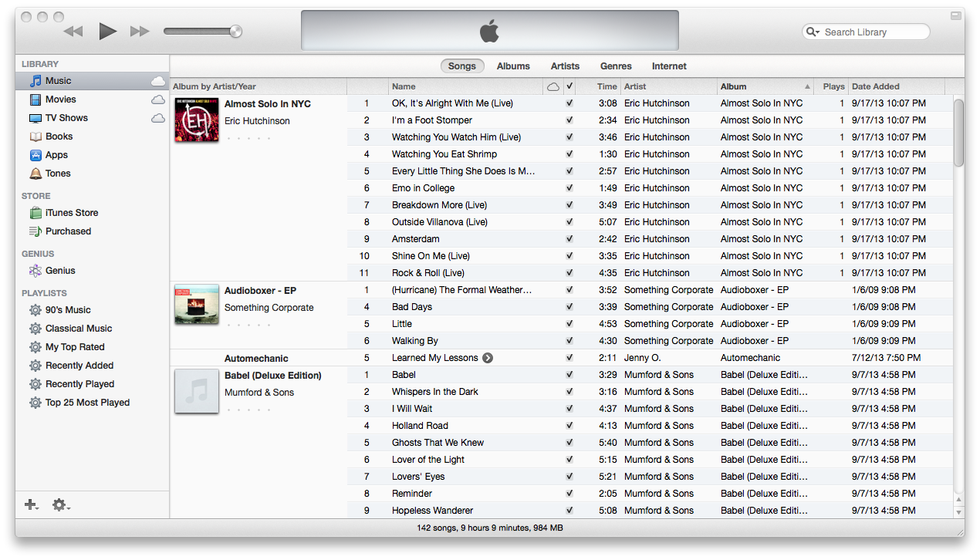Uncheck Learned My Lessons checkbox
This screenshot has width=980, height=560.
tap(569, 358)
